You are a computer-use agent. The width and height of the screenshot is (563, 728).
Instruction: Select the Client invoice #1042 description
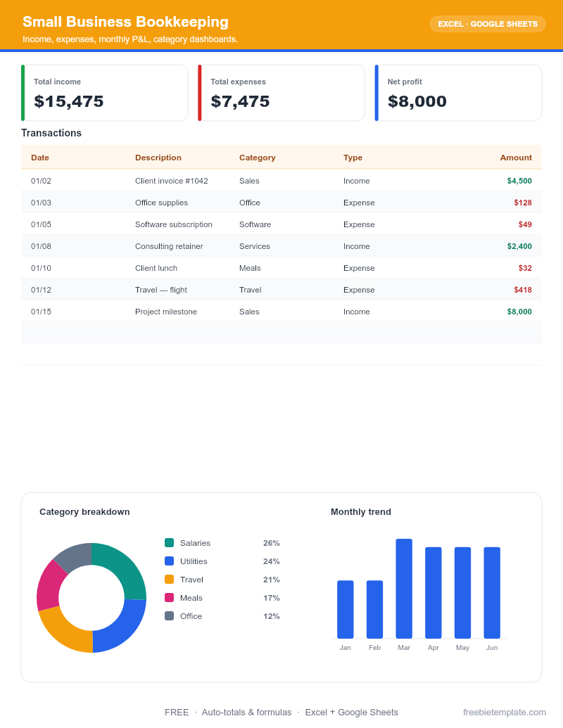[x=172, y=181]
